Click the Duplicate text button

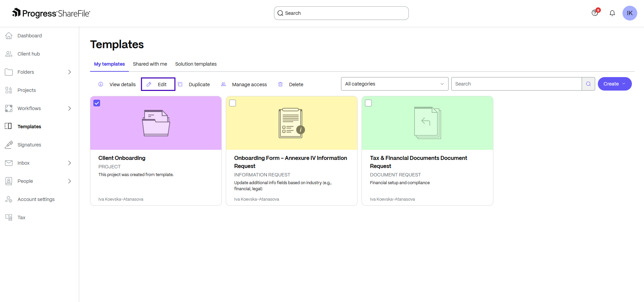click(199, 85)
